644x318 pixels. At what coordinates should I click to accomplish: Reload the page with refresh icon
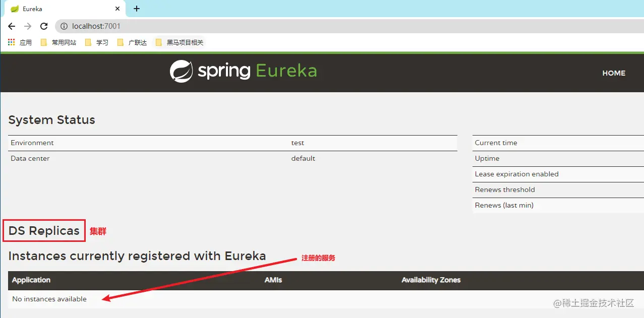[x=44, y=26]
